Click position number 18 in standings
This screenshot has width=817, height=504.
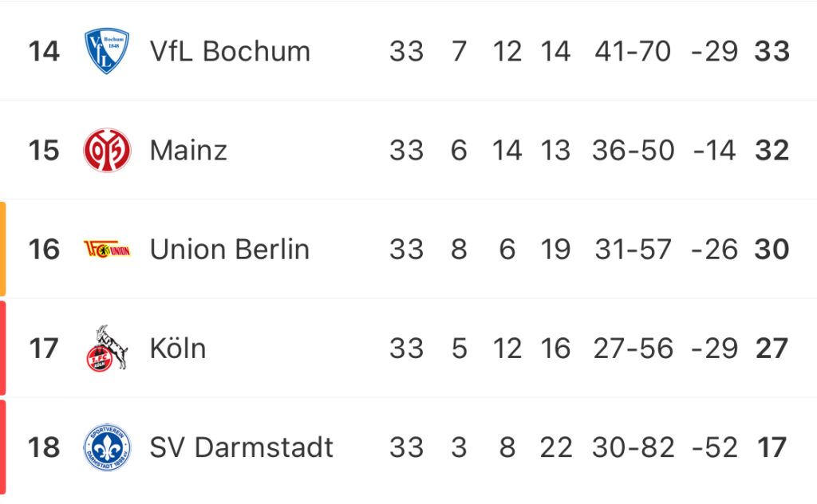coord(44,447)
